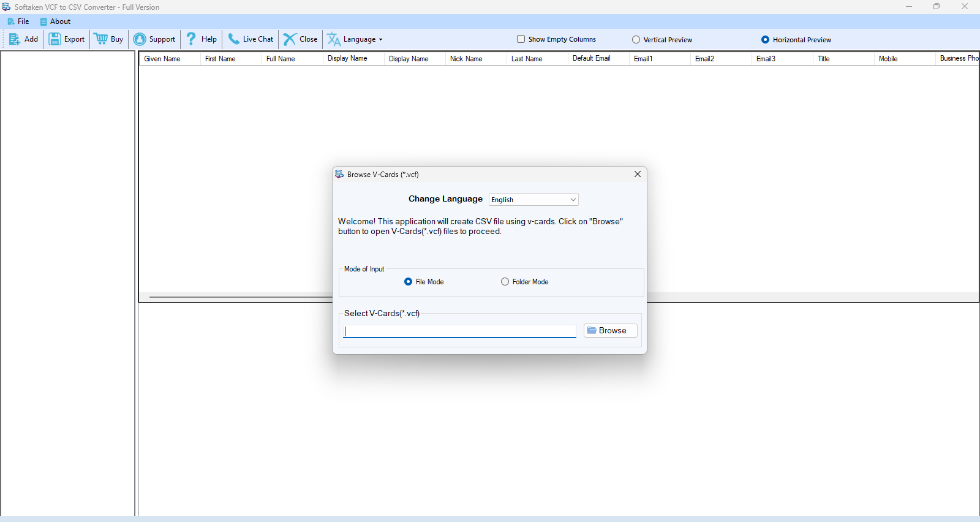The height and width of the screenshot is (522, 980).
Task: Open Language toolbar dropdown arrow
Action: (x=380, y=40)
